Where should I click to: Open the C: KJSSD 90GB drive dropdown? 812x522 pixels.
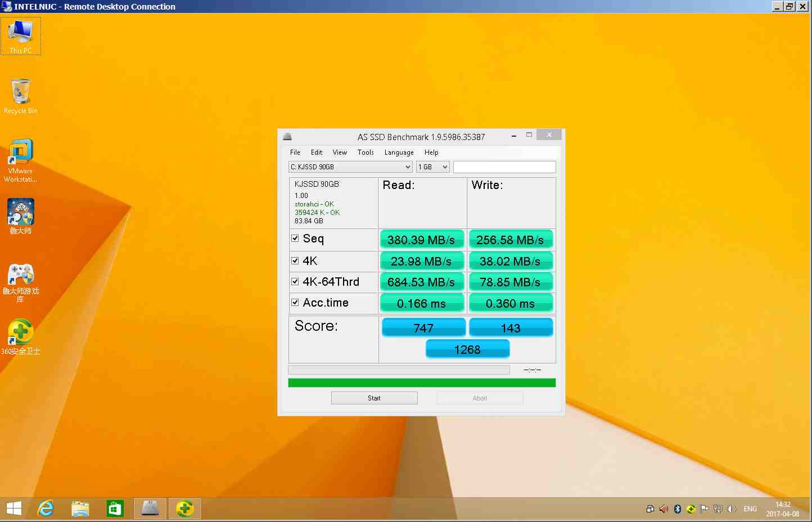350,167
